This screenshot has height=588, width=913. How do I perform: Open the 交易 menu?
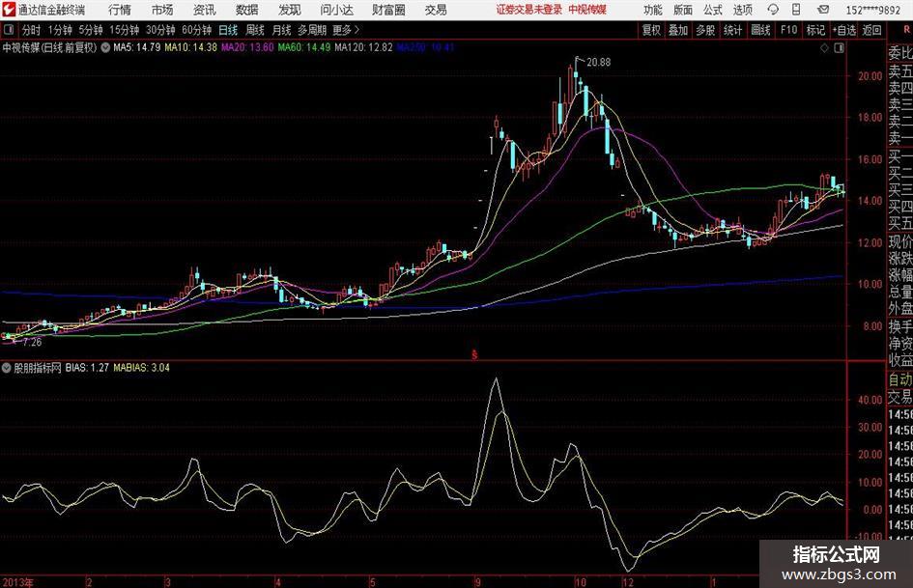coord(436,10)
